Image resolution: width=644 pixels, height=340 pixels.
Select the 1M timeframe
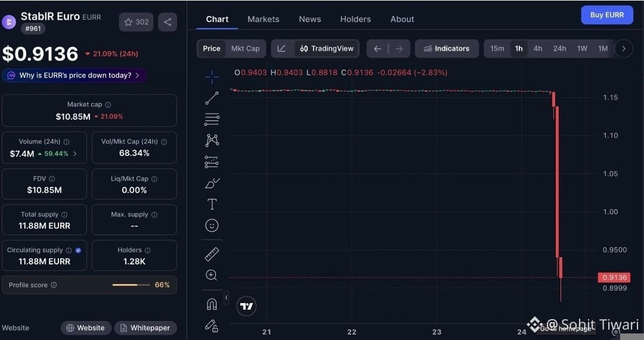point(602,48)
